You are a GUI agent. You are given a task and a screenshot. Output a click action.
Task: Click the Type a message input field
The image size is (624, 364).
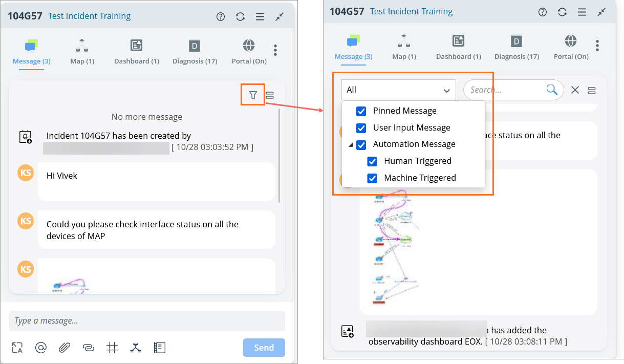146,321
